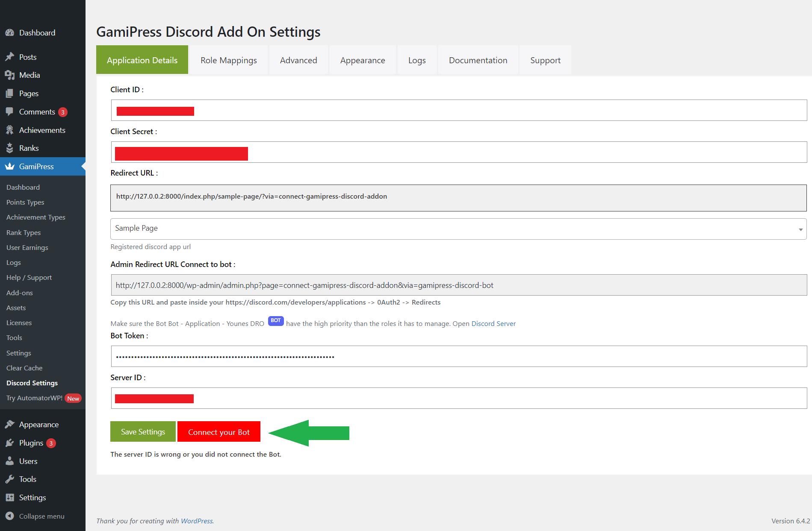Click the Connect your Bot button
Screen dimensions: 812x531
tap(219, 432)
